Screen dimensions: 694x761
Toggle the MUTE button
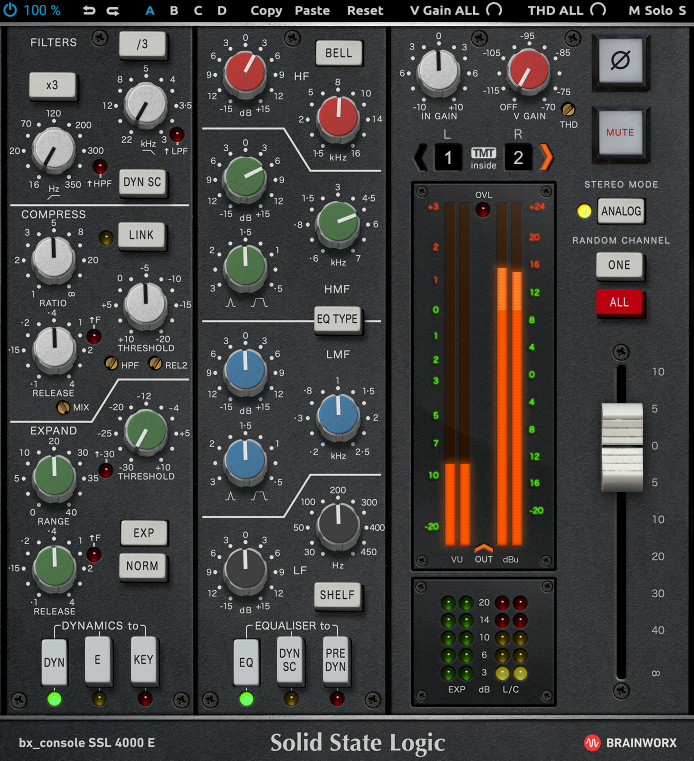coord(620,132)
